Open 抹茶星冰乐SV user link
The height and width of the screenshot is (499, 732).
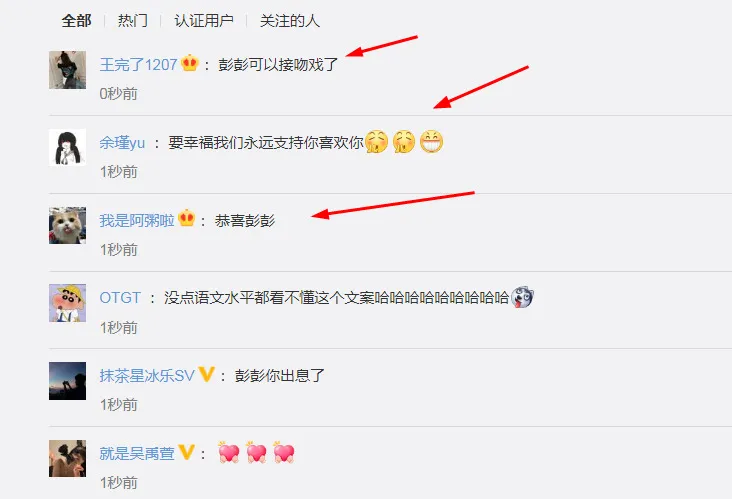(x=147, y=376)
